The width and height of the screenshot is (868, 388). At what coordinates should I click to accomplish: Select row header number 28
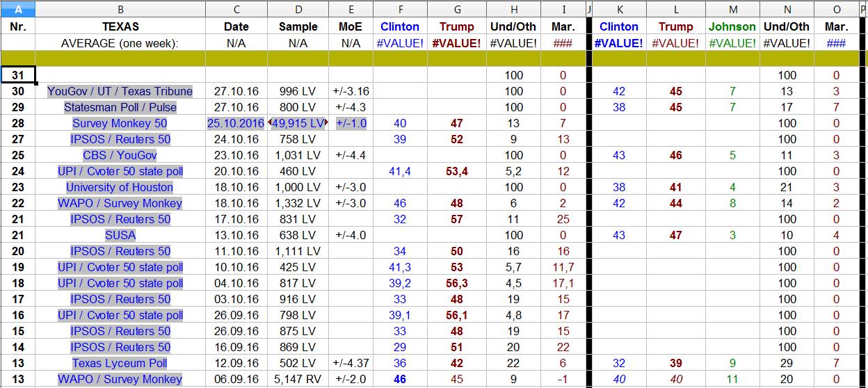coord(18,123)
